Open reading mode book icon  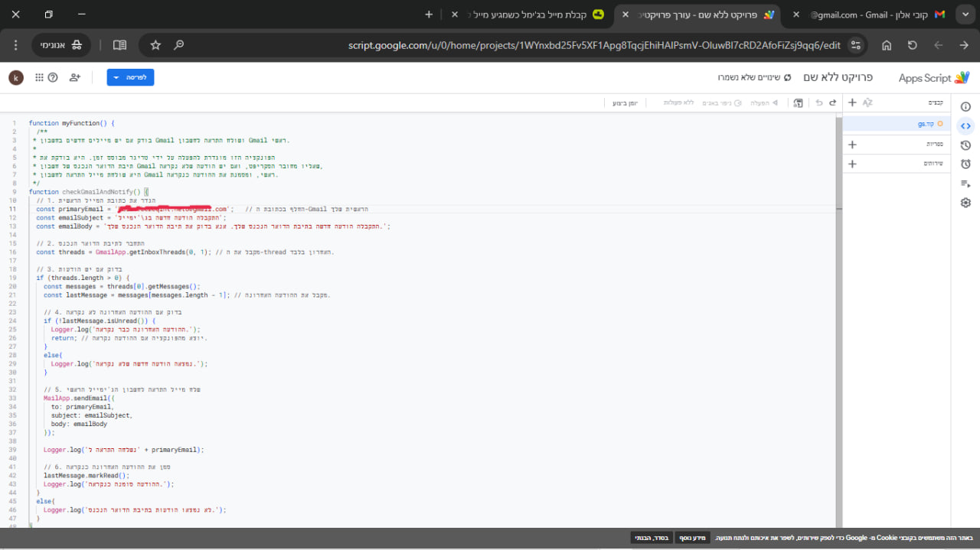coord(119,45)
